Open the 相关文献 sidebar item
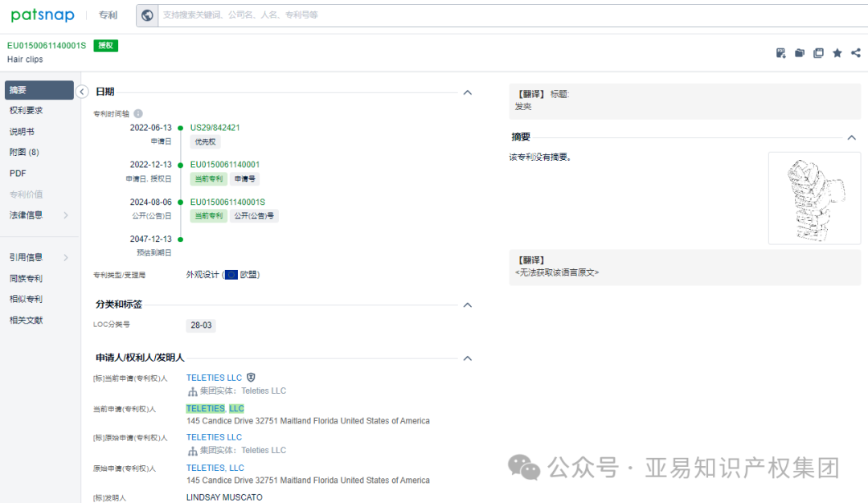The height and width of the screenshot is (503, 868). click(26, 321)
